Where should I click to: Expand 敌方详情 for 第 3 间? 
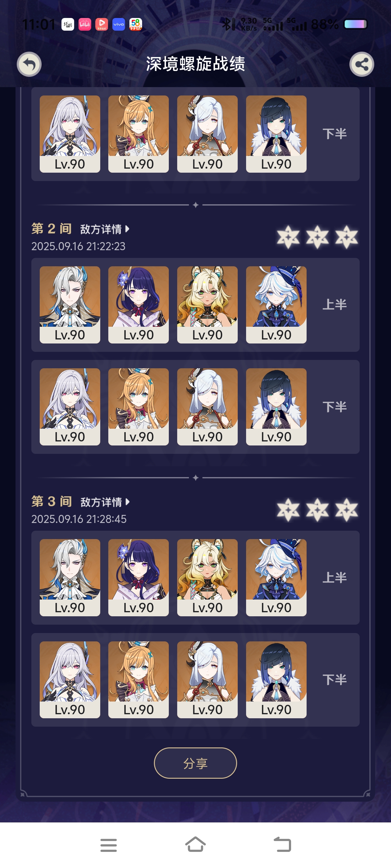tap(105, 502)
